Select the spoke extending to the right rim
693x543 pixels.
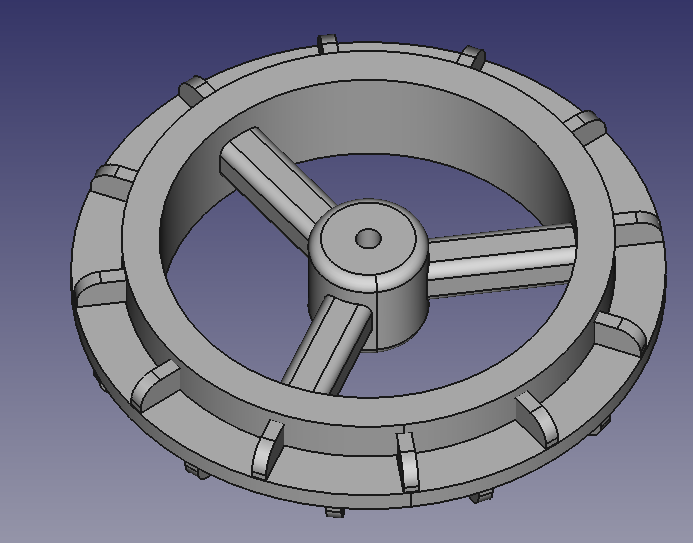coord(502,260)
